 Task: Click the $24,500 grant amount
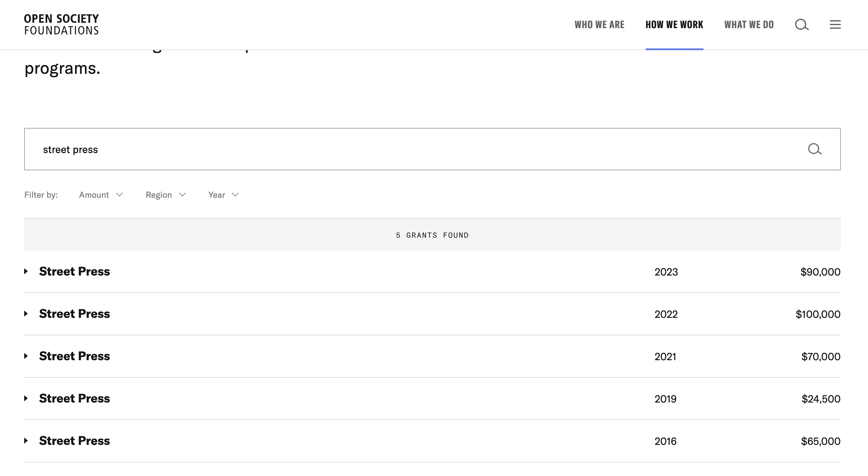pyautogui.click(x=821, y=399)
